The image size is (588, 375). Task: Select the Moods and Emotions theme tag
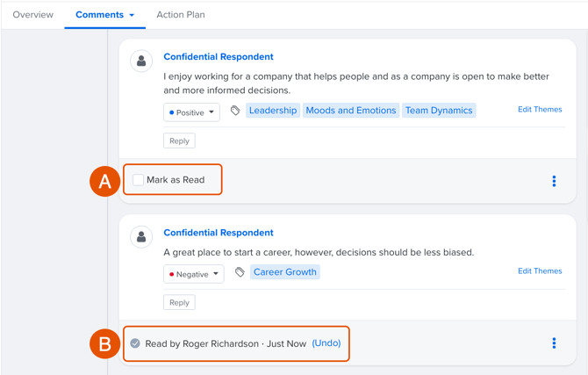coord(351,111)
